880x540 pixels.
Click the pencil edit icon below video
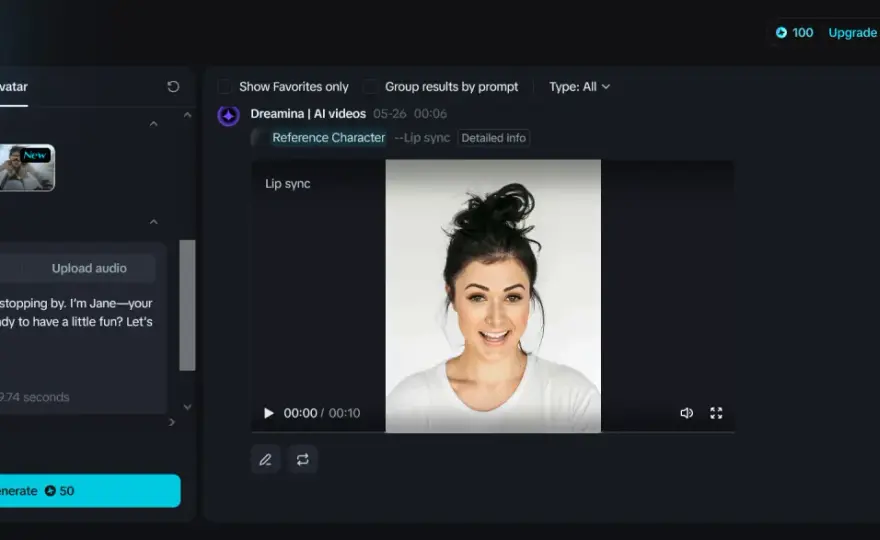(265, 460)
